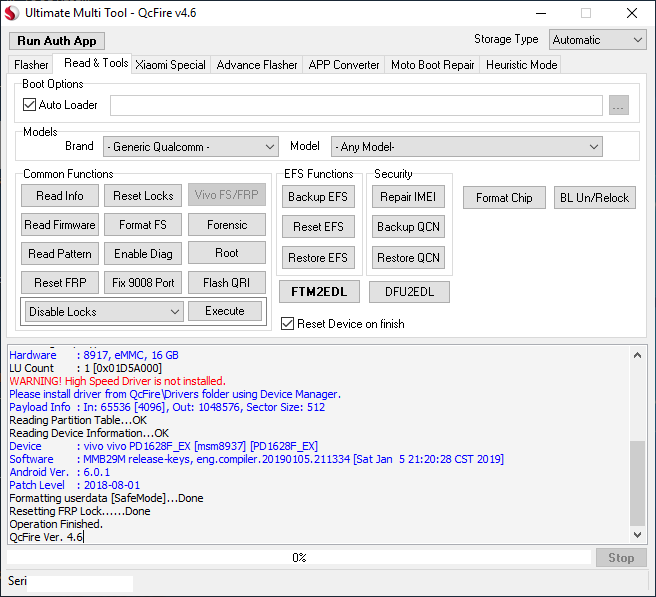Click the 'Hardware : 8917, eMMC' log line
Image resolution: width=656 pixels, height=597 pixels.
point(94,355)
